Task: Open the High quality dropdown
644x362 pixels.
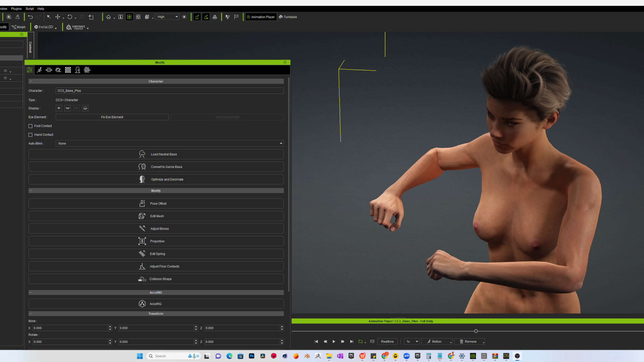Action: 168,17
